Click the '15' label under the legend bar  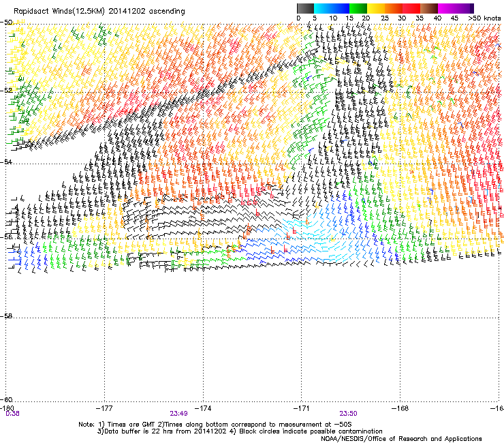pos(349,18)
